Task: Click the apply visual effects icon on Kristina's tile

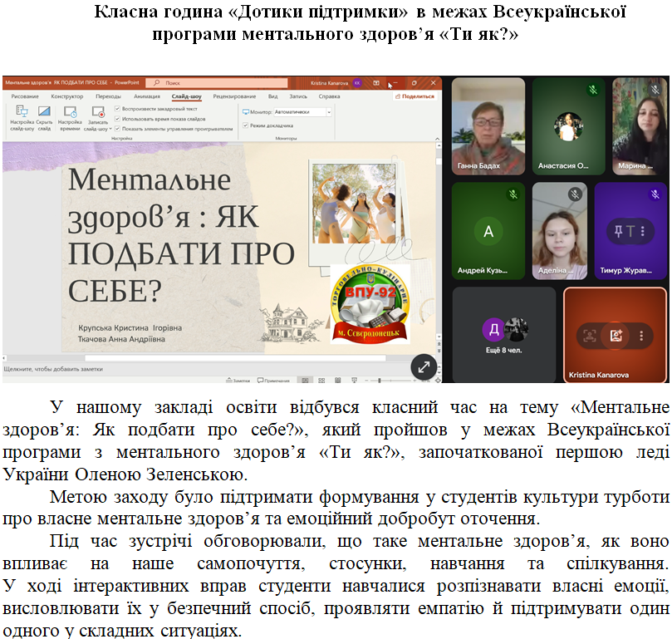Action: click(x=616, y=336)
